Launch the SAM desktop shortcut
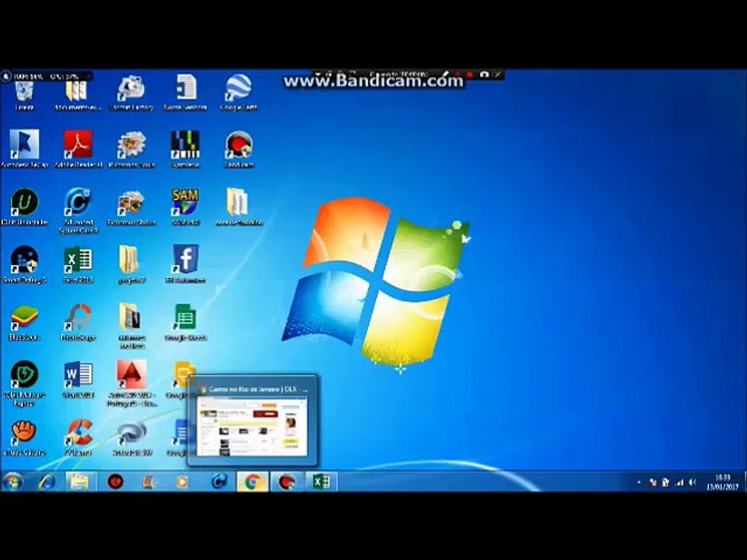This screenshot has height=560, width=747. click(185, 207)
